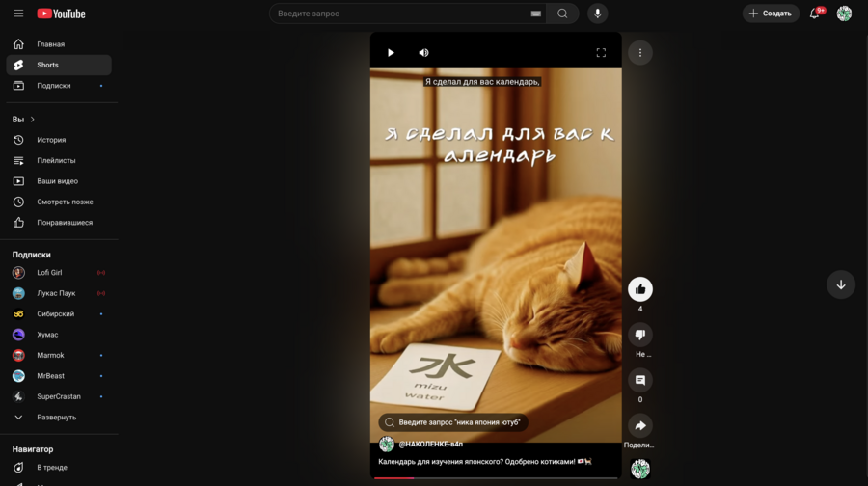The height and width of the screenshot is (486, 868).
Task: Select Shorts in the sidebar
Action: (x=59, y=65)
